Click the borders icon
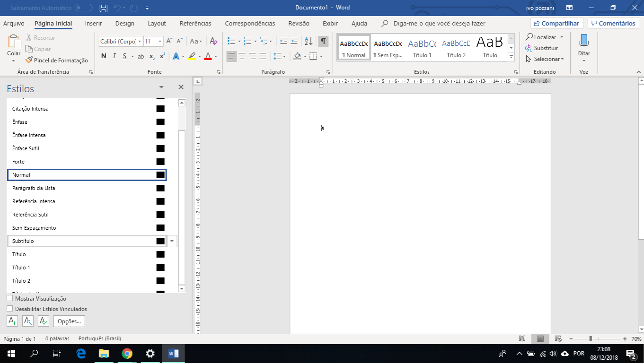The height and width of the screenshot is (363, 644). click(x=313, y=56)
